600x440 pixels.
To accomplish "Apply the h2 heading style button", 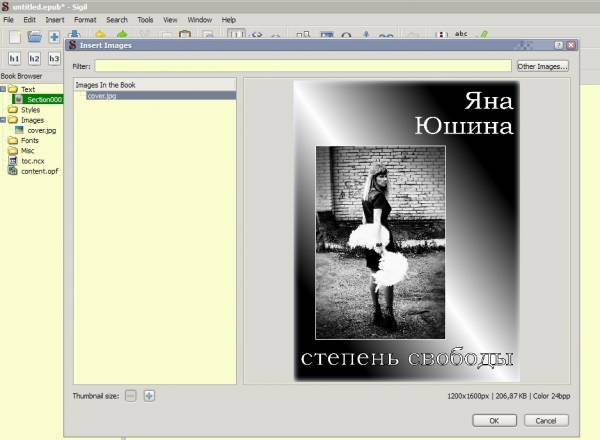I will coord(34,59).
